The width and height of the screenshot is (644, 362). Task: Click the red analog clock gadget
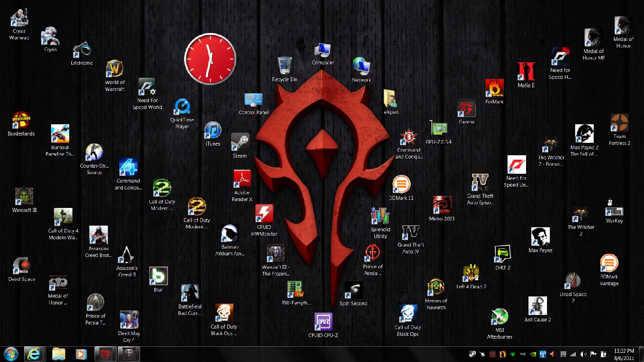tap(210, 59)
